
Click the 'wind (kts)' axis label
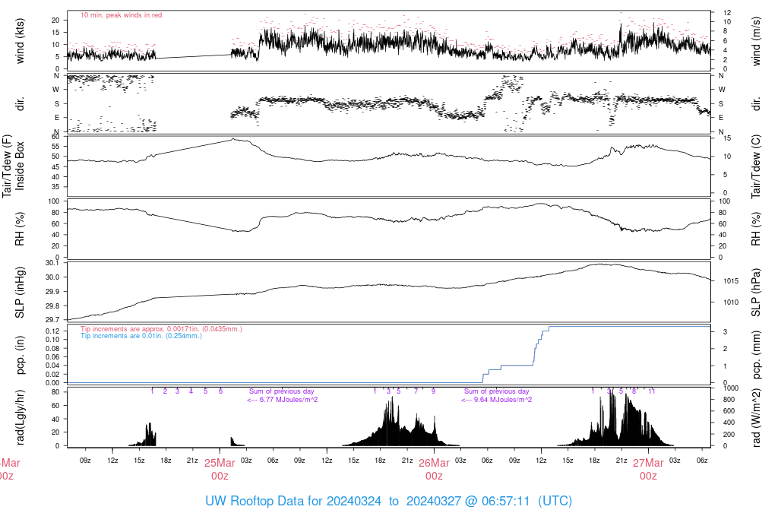click(x=20, y=41)
